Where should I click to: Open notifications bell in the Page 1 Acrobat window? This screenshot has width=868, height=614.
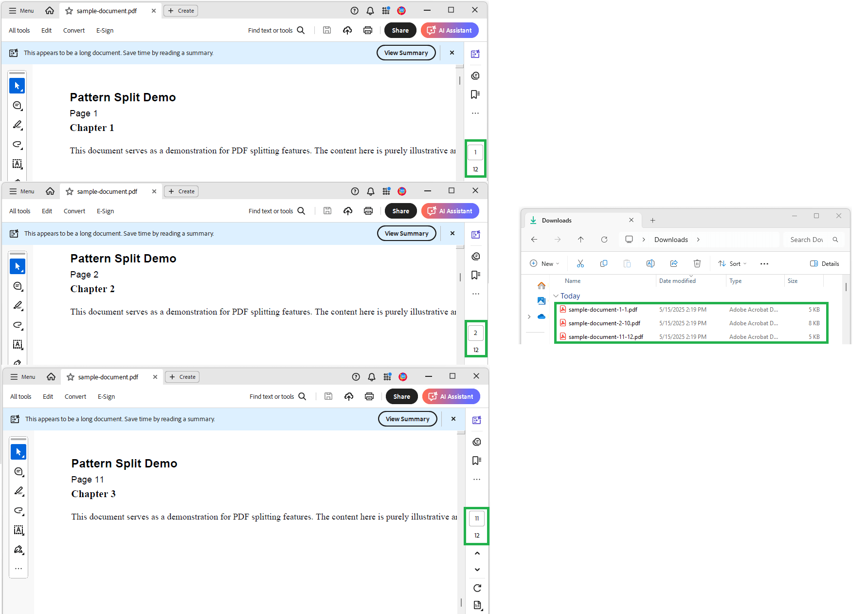370,11
